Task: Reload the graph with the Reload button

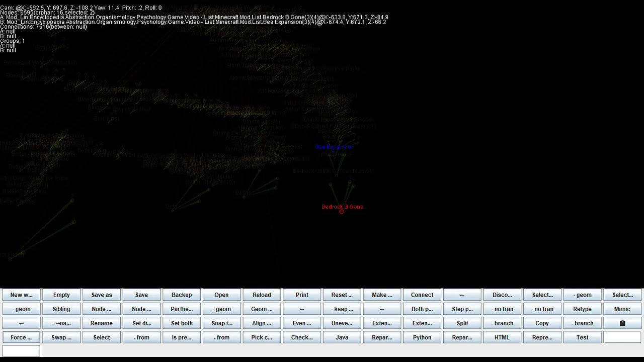Action: [x=262, y=295]
